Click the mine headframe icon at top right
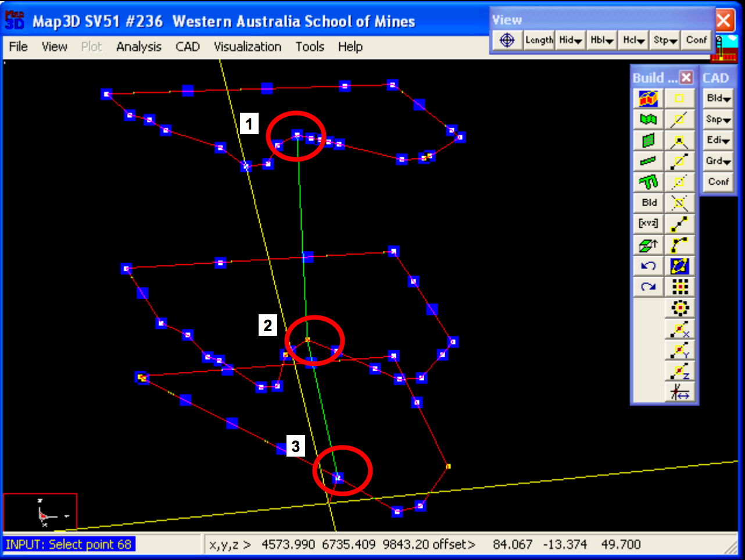Screen dimensions: 745x560 (724, 48)
